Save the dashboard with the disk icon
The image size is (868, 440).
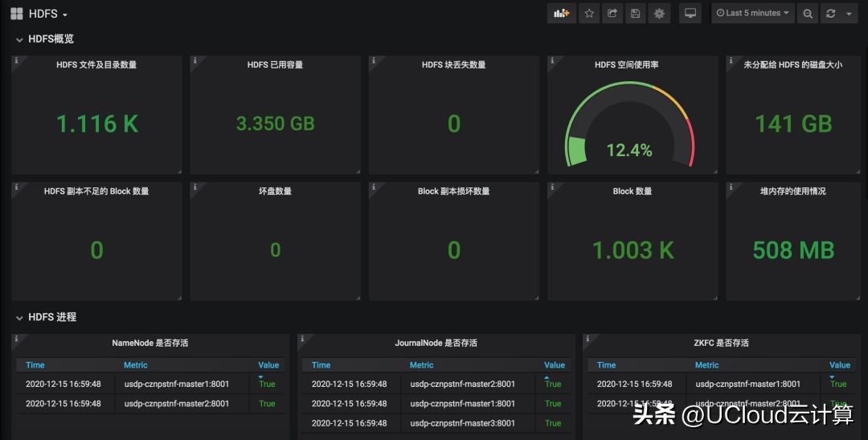[636, 14]
